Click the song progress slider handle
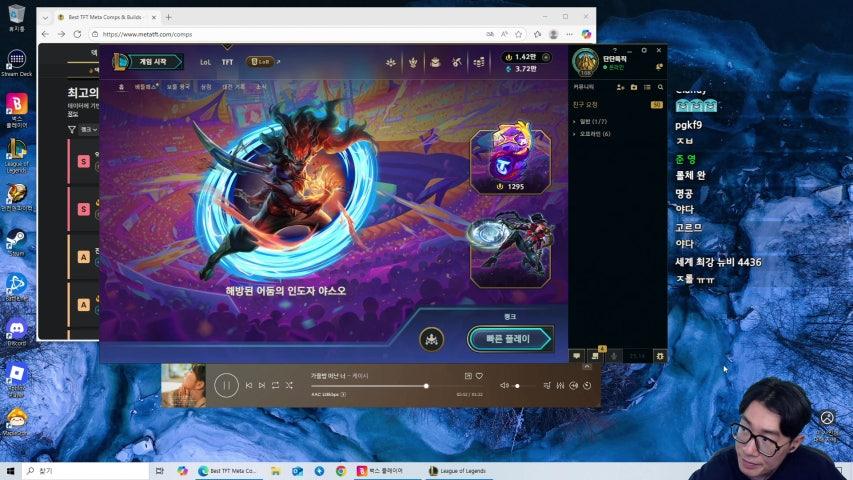The height and width of the screenshot is (480, 853). click(426, 386)
